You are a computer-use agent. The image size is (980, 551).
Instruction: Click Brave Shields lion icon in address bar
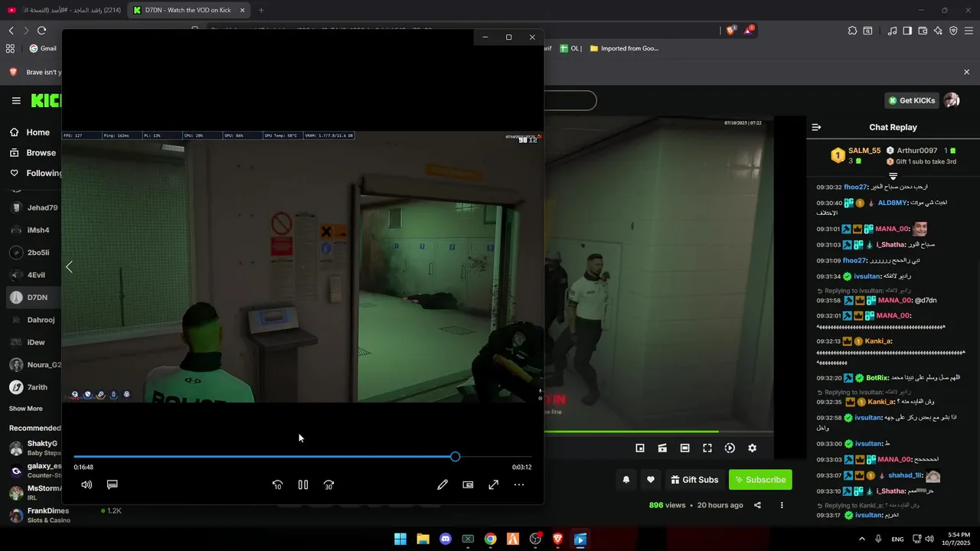point(731,31)
